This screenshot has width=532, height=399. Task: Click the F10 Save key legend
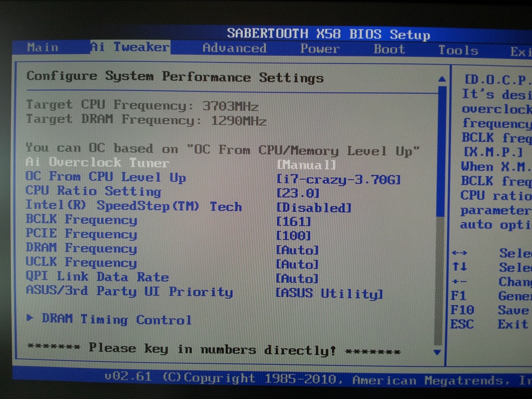click(462, 310)
